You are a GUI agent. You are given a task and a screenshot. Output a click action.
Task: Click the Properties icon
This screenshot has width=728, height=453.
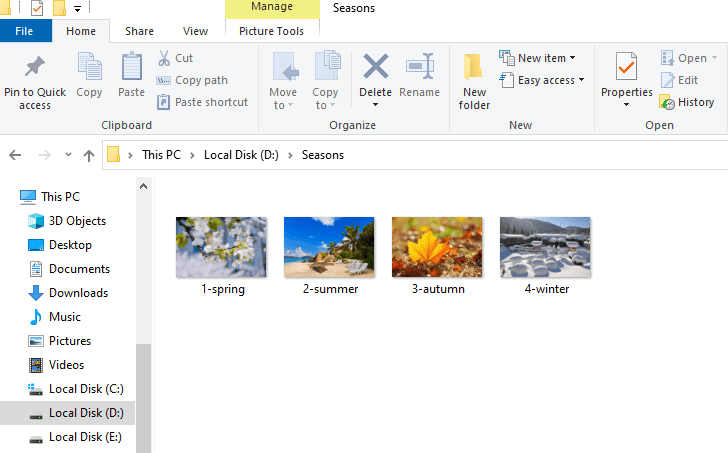tap(626, 66)
